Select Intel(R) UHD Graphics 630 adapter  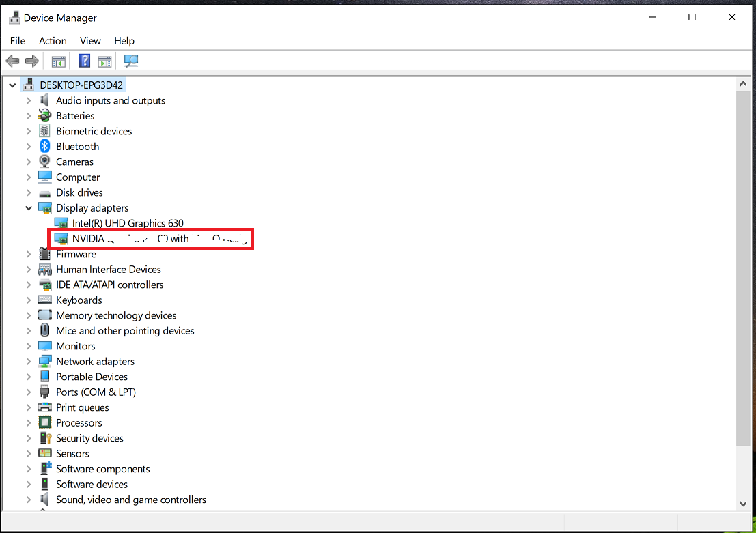coord(128,223)
